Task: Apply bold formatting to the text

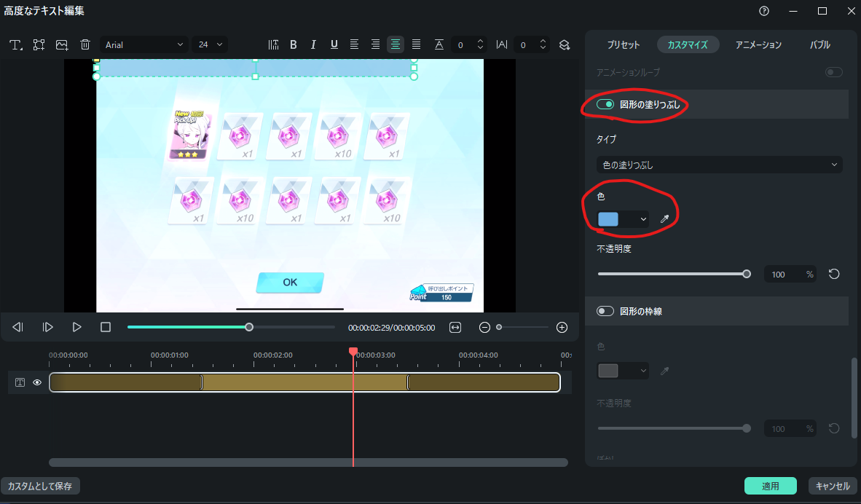Action: pyautogui.click(x=294, y=44)
